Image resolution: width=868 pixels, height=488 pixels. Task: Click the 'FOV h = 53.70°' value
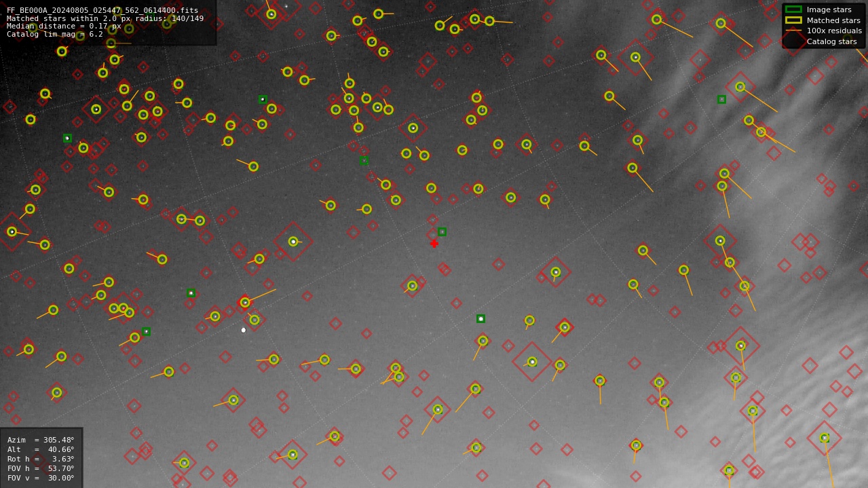pyautogui.click(x=41, y=468)
